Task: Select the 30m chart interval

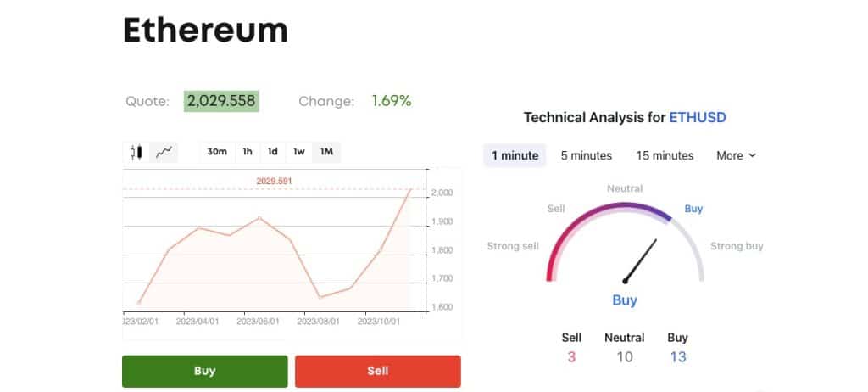Action: (217, 152)
